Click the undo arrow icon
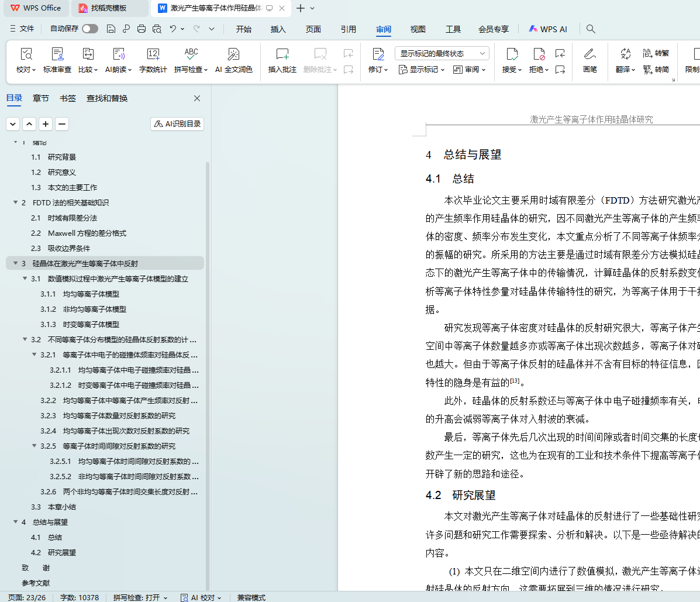This screenshot has height=602, width=700. click(x=173, y=29)
